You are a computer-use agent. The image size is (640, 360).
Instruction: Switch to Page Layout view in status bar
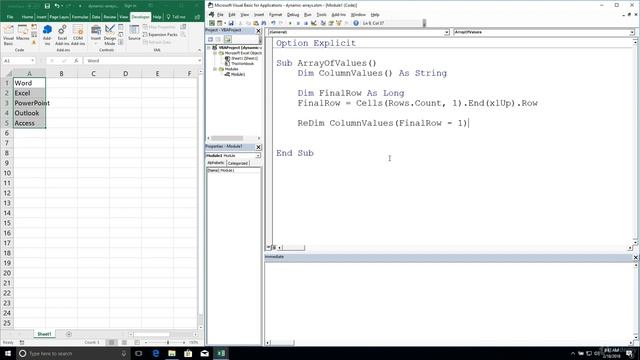click(124, 342)
